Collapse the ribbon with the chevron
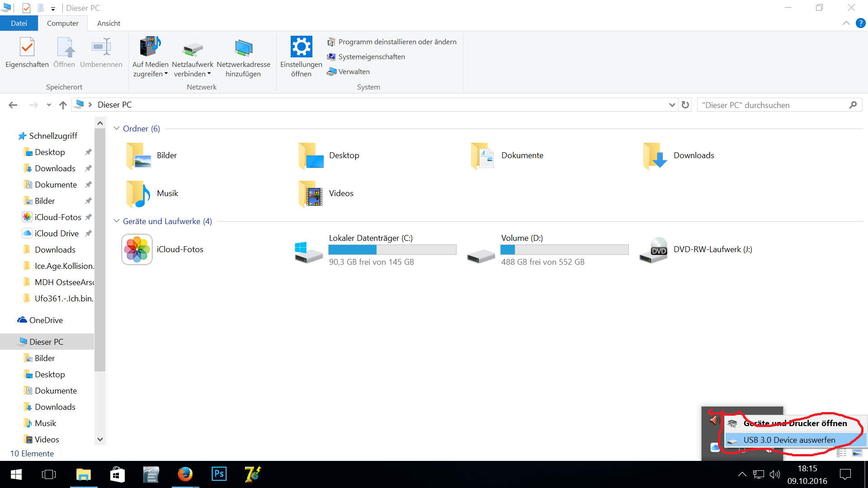Image resolution: width=868 pixels, height=488 pixels. pos(846,23)
